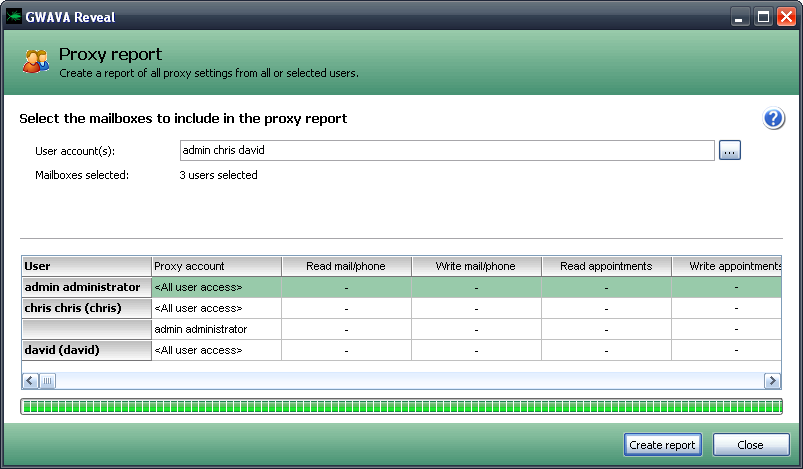The height and width of the screenshot is (469, 803).
Task: Click the Write appointments column header
Action: coord(727,266)
